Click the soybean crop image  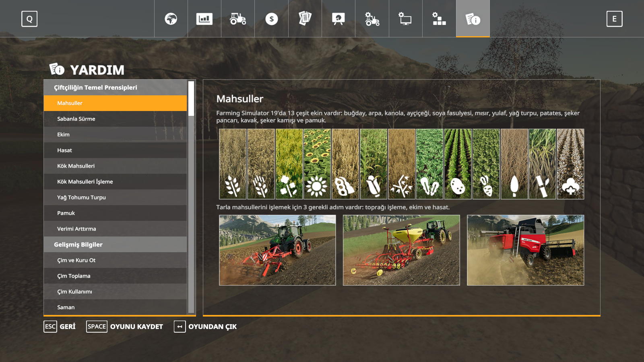click(345, 164)
